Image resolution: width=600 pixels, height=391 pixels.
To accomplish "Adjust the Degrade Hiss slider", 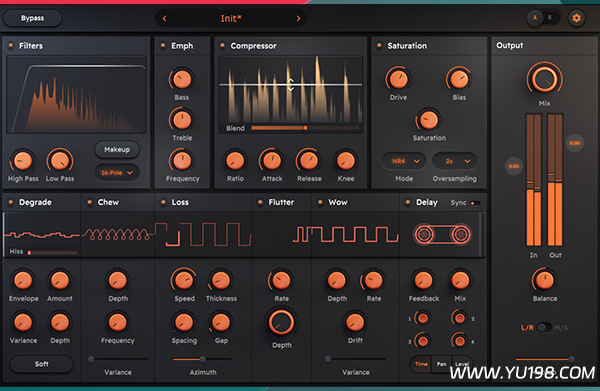I will coord(53,253).
